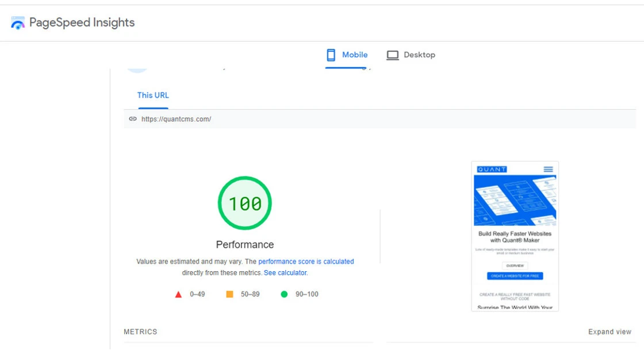
Task: Click the desktop monitor icon
Action: 393,55
